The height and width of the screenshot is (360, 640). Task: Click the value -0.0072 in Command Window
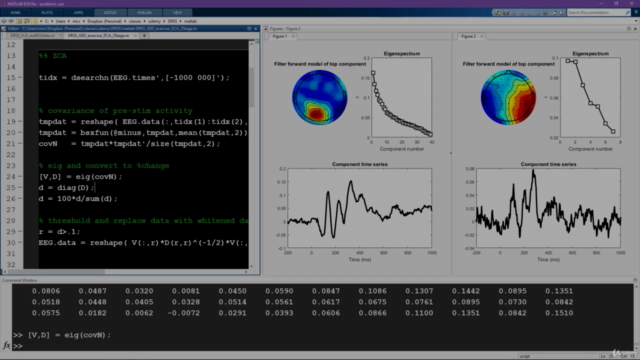pyautogui.click(x=183, y=313)
